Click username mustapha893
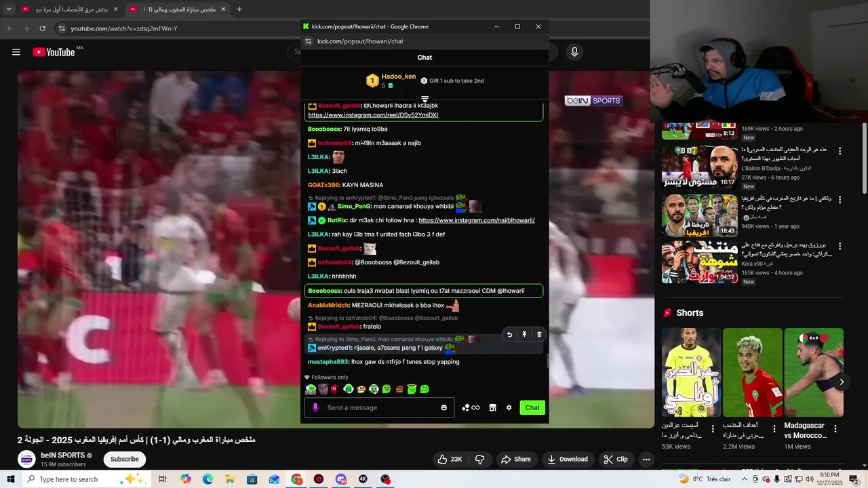 pyautogui.click(x=328, y=362)
